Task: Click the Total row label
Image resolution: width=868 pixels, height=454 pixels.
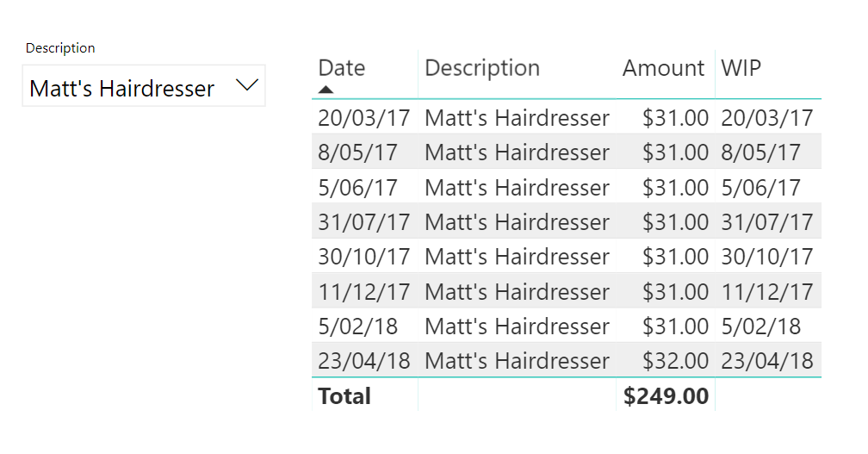Action: tap(344, 396)
